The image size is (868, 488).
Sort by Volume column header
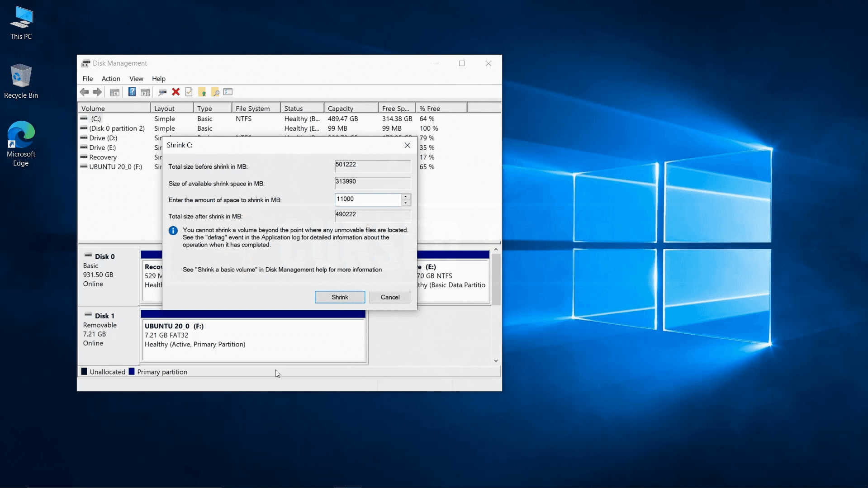[114, 109]
